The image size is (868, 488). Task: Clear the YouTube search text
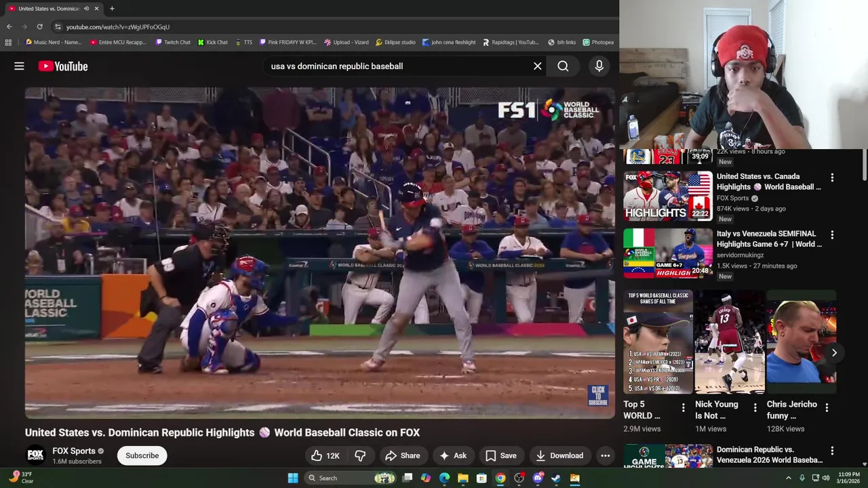click(538, 66)
